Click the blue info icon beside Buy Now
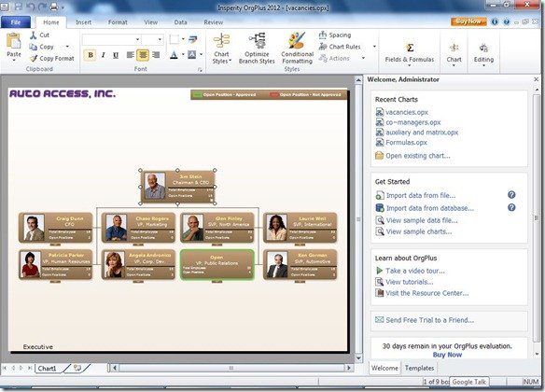Image resolution: width=545 pixels, height=392 pixels. pos(495,21)
